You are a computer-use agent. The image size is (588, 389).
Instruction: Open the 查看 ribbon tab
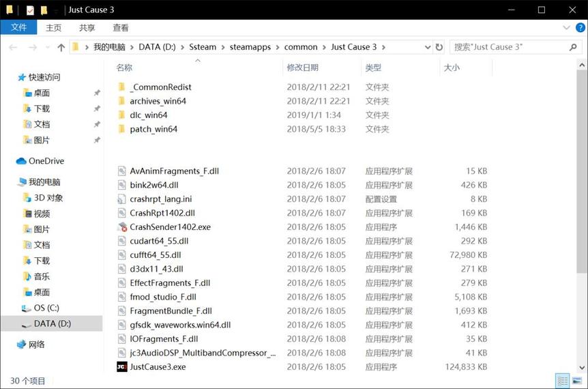click(x=120, y=27)
